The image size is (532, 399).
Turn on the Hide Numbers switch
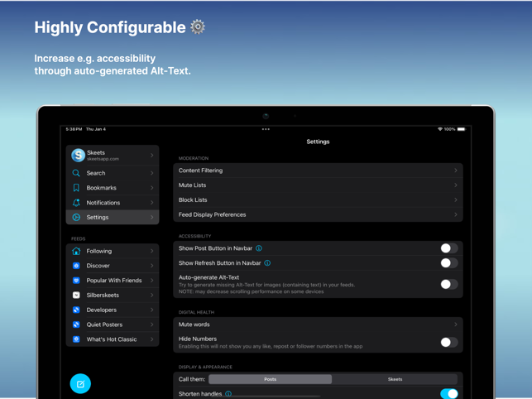pyautogui.click(x=448, y=342)
